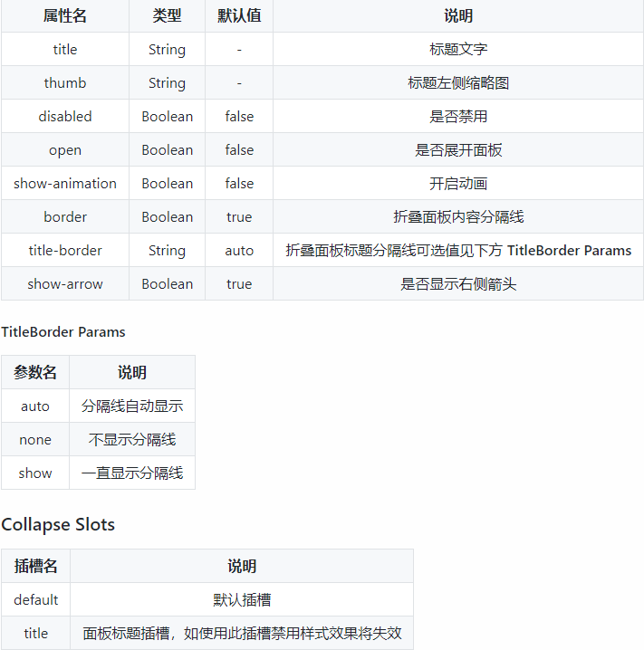Click Boolean type in the disabled row
644x650 pixels.
[x=168, y=117]
